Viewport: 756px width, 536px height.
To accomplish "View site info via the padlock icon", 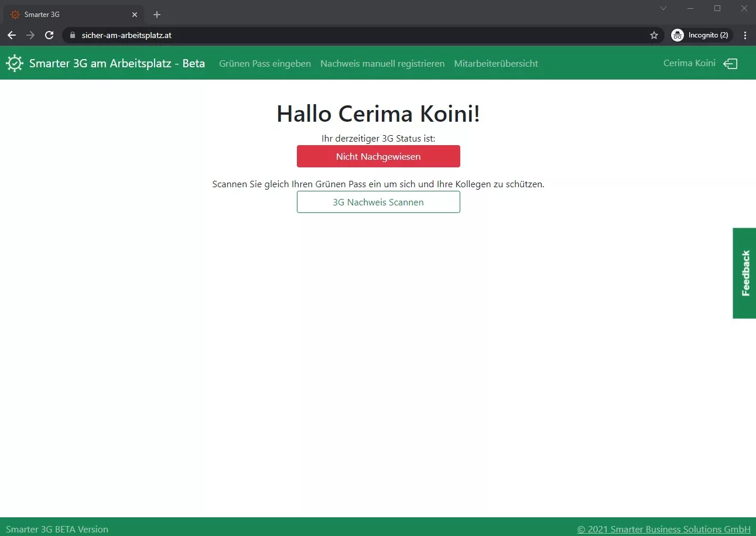I will [73, 35].
